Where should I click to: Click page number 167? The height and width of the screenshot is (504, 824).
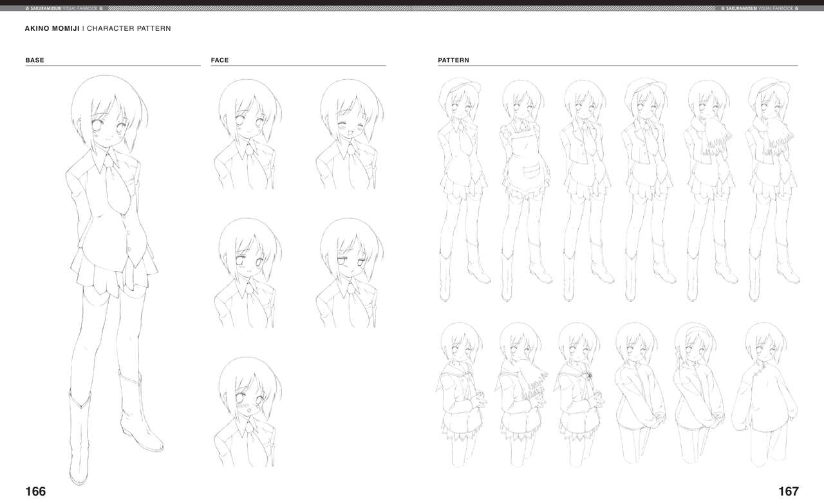click(788, 492)
